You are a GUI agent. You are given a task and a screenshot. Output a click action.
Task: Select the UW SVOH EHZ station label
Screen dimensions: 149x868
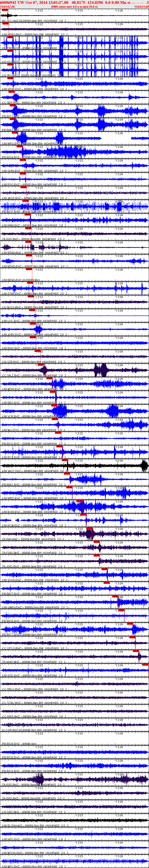35,580
